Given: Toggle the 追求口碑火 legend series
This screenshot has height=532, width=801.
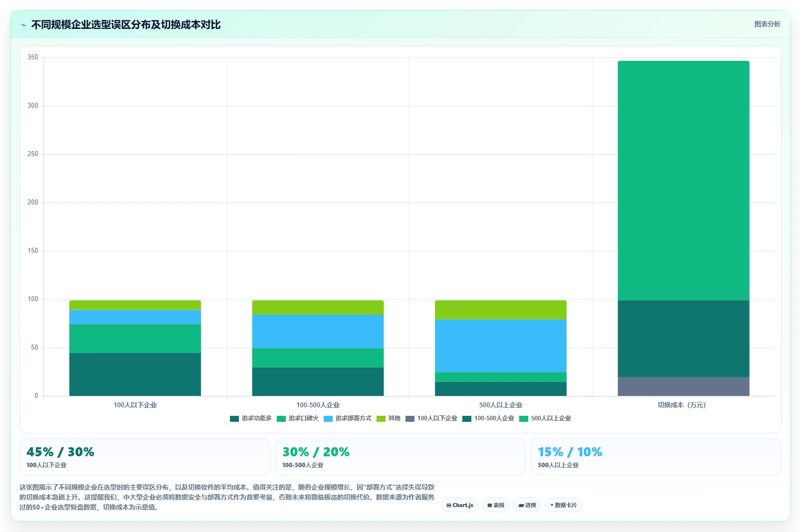Looking at the screenshot, I should 298,418.
